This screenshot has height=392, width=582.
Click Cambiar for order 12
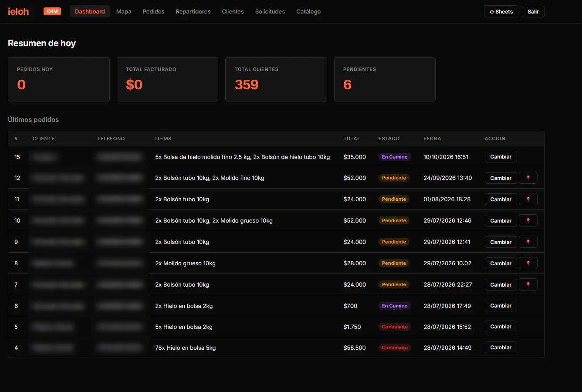coord(501,178)
